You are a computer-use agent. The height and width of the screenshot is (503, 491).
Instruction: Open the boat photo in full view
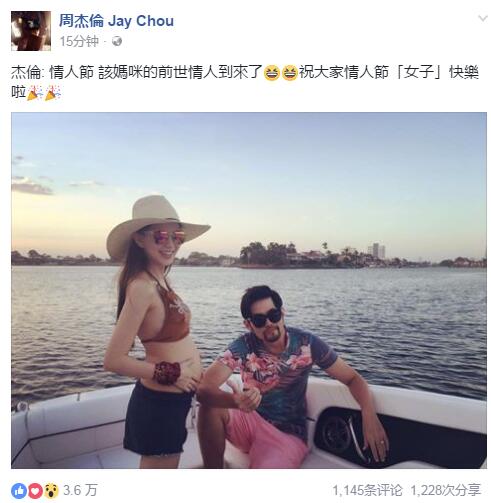[249, 290]
